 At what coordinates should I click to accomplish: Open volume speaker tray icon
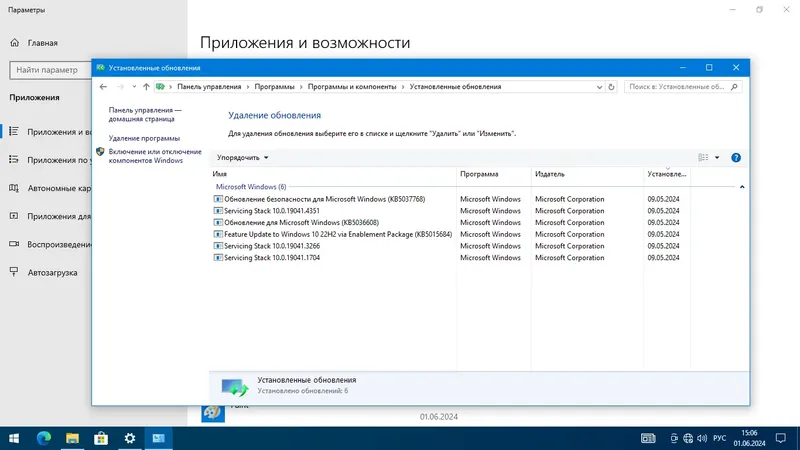pyautogui.click(x=702, y=438)
